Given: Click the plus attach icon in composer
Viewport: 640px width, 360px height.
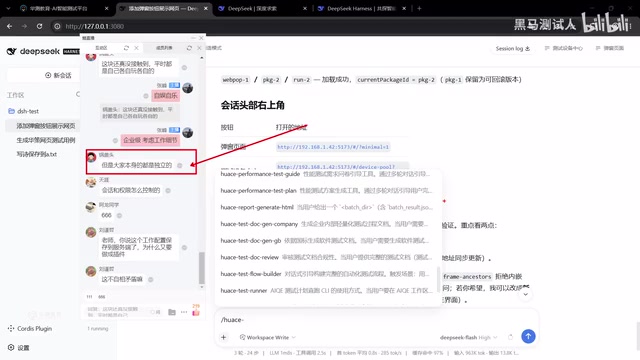Looking at the screenshot, I should (224, 338).
